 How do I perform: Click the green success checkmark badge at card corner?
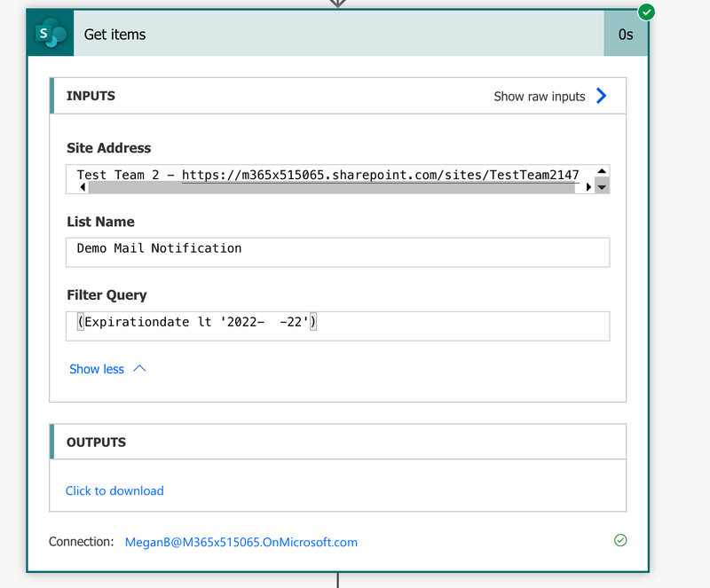646,12
